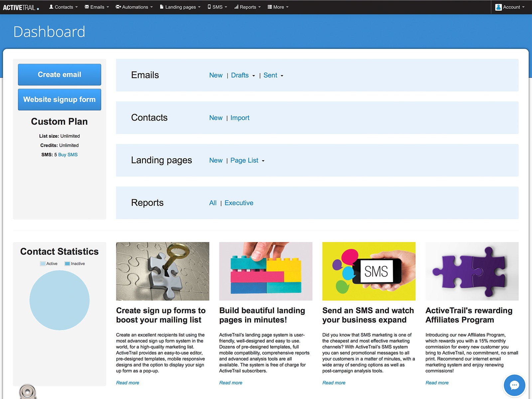Click the Landing pages document icon in navbar
Image resolution: width=532 pixels, height=399 pixels.
click(162, 7)
